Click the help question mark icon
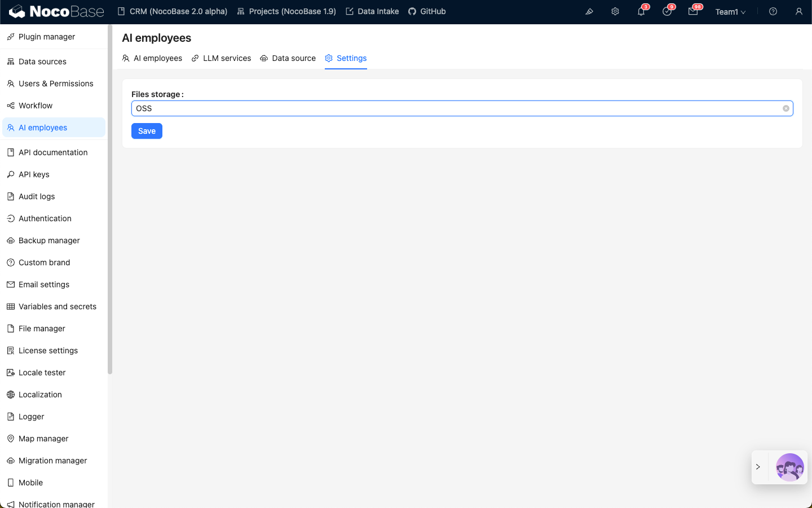Image resolution: width=812 pixels, height=508 pixels. tap(773, 11)
